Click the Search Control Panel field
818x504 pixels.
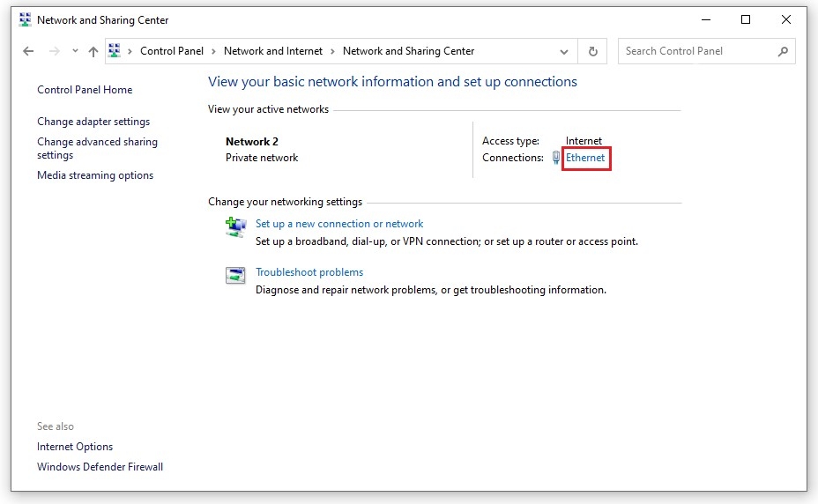(696, 51)
